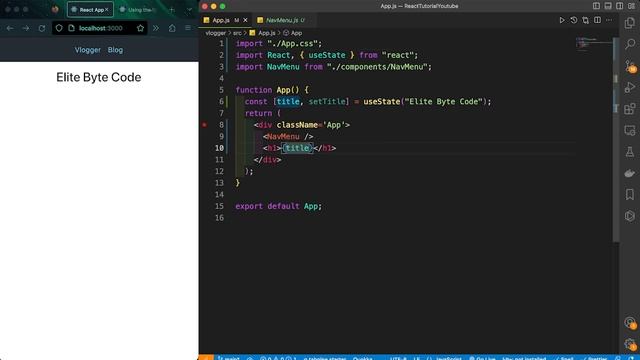This screenshot has height=360, width=640.
Task: Go forward in the browser
Action: click(26, 28)
